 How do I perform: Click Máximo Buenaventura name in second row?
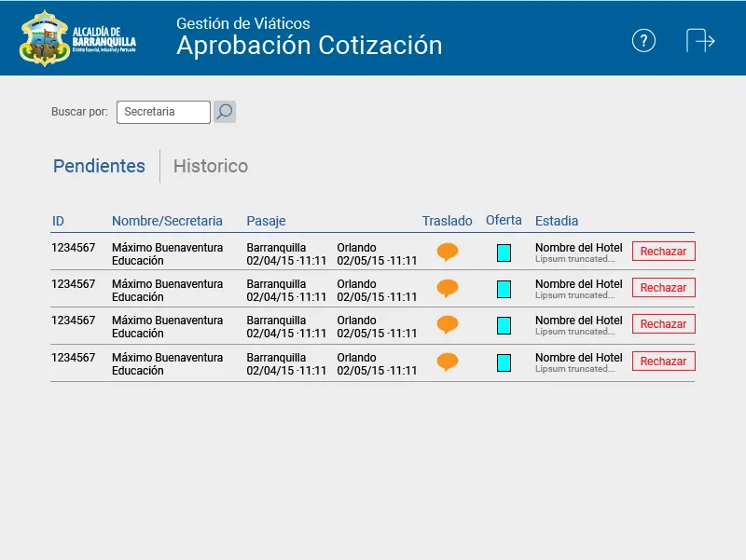click(168, 284)
